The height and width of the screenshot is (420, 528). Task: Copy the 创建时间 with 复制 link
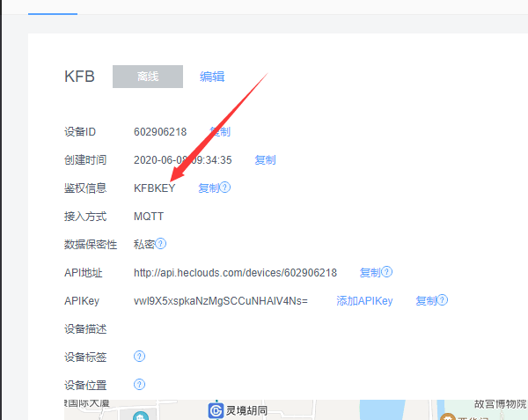coord(266,160)
